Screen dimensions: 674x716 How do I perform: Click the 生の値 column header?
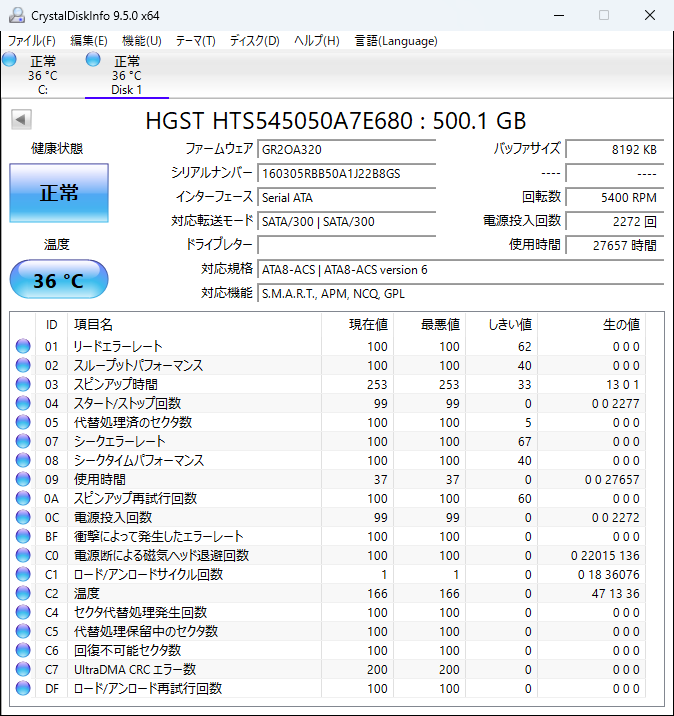point(591,325)
